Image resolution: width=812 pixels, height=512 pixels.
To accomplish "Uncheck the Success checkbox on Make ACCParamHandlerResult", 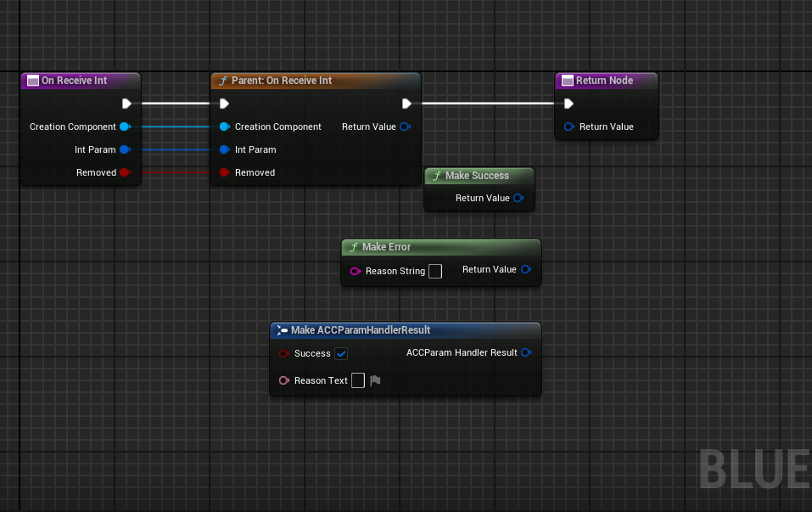I will (x=341, y=353).
